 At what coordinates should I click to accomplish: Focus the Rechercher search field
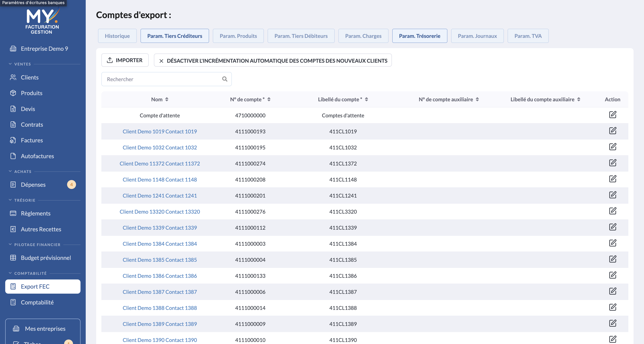pyautogui.click(x=167, y=79)
